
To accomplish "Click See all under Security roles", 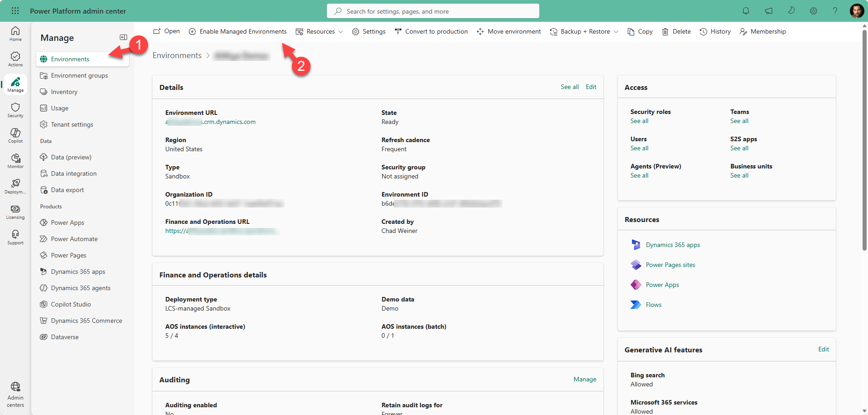I will [639, 121].
